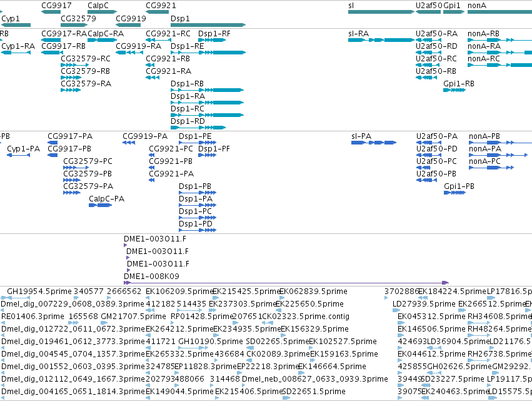Click the CG9921-RA transcript
Screen dimensions: 532x401
click(153, 78)
